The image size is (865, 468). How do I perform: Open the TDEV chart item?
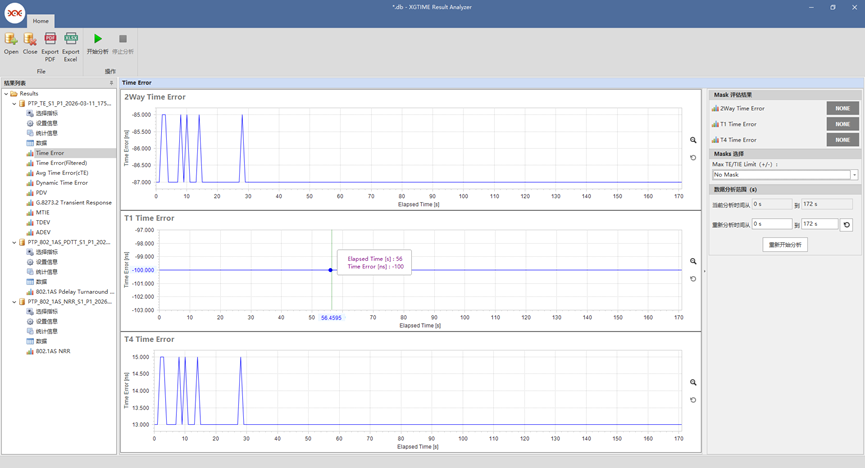tap(42, 222)
